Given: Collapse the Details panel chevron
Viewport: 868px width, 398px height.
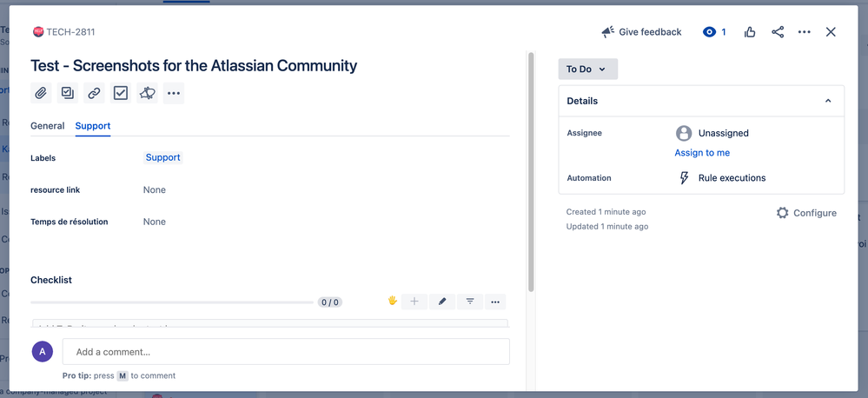Looking at the screenshot, I should [x=828, y=101].
